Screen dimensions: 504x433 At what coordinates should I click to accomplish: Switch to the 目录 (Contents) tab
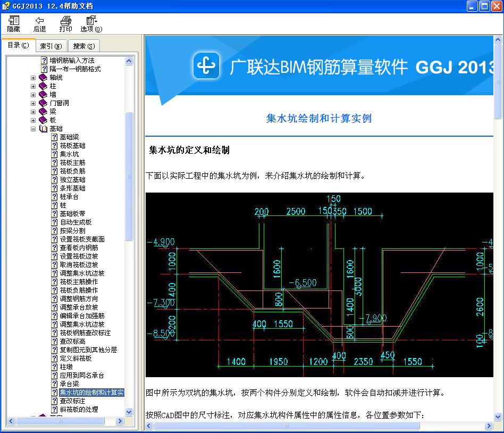pyautogui.click(x=18, y=45)
